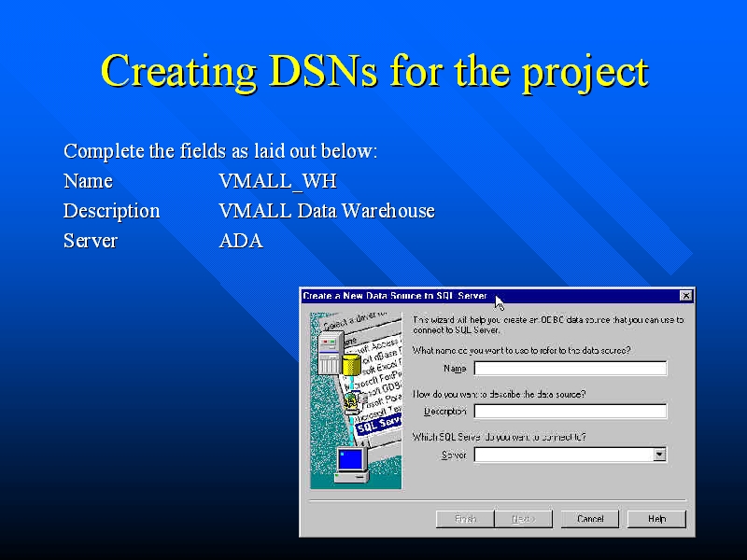Viewport: 747px width, 560px height.
Task: Open the Server dropdown arrow
Action: coord(659,455)
